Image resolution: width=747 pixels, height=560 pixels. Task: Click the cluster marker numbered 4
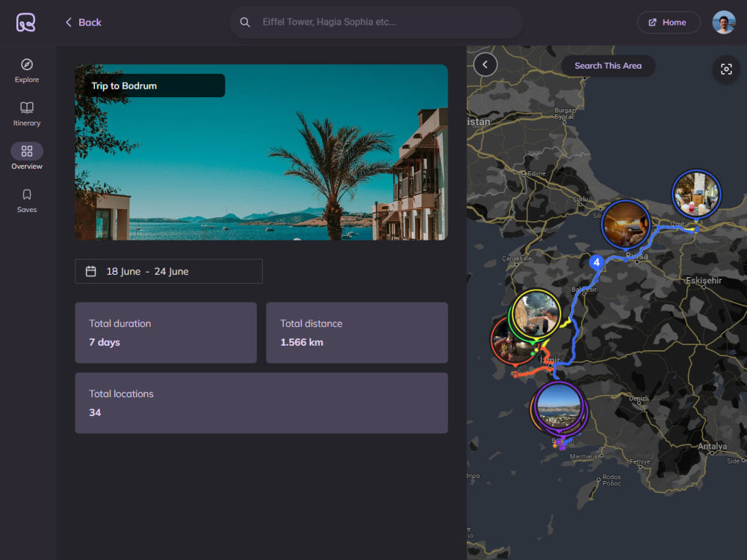click(x=596, y=262)
